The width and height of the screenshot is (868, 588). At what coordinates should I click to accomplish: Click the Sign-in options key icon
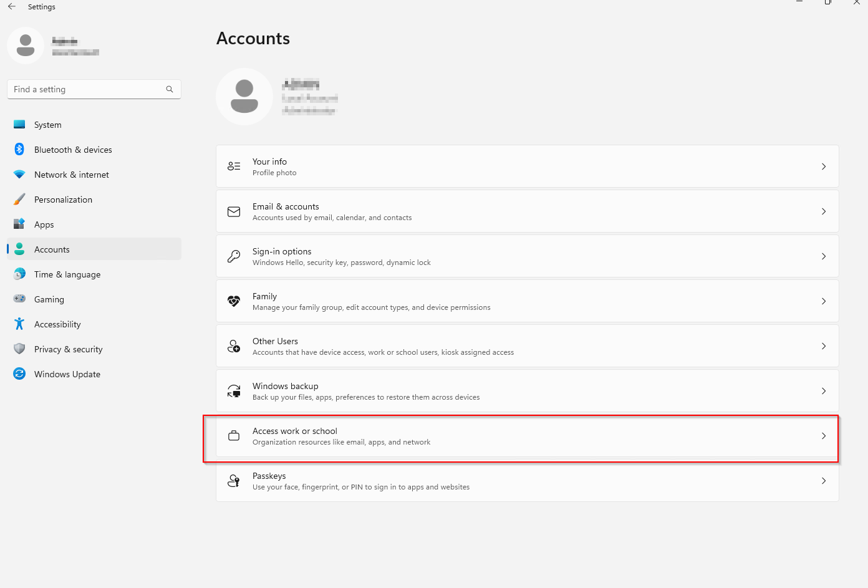[234, 256]
